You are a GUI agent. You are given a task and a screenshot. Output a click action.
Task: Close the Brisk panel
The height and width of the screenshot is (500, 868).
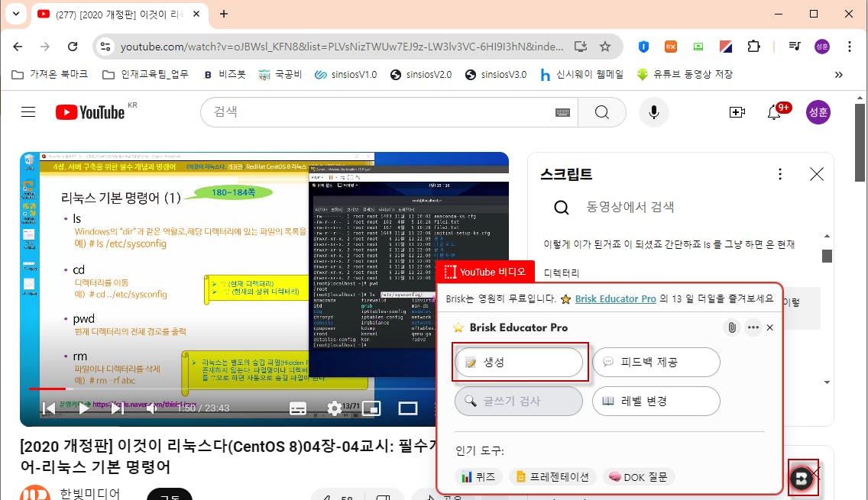click(770, 327)
